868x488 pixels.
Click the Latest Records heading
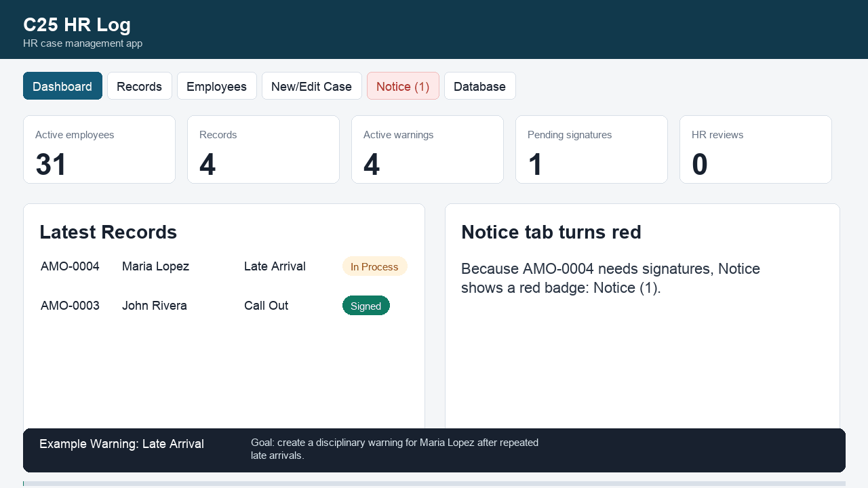[x=108, y=232]
